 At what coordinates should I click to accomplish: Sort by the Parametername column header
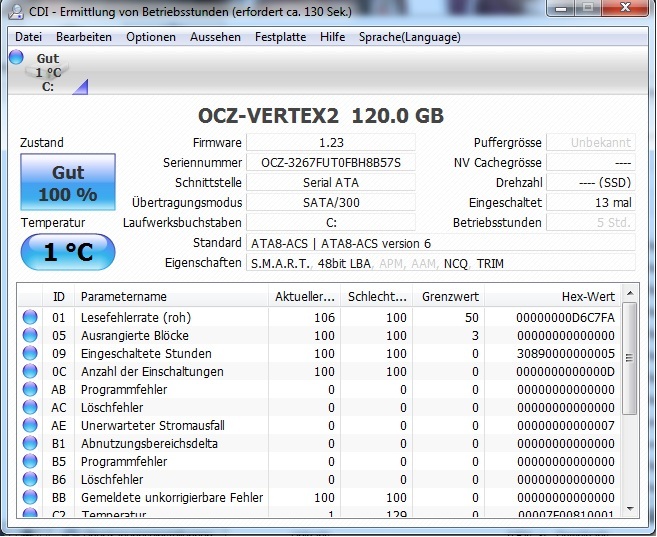[171, 297]
